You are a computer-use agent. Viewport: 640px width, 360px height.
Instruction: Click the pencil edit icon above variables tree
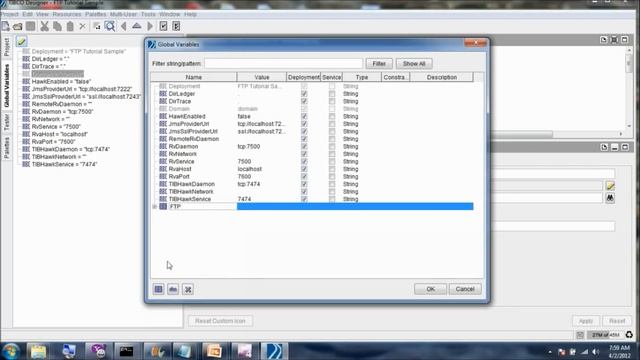(x=21, y=41)
